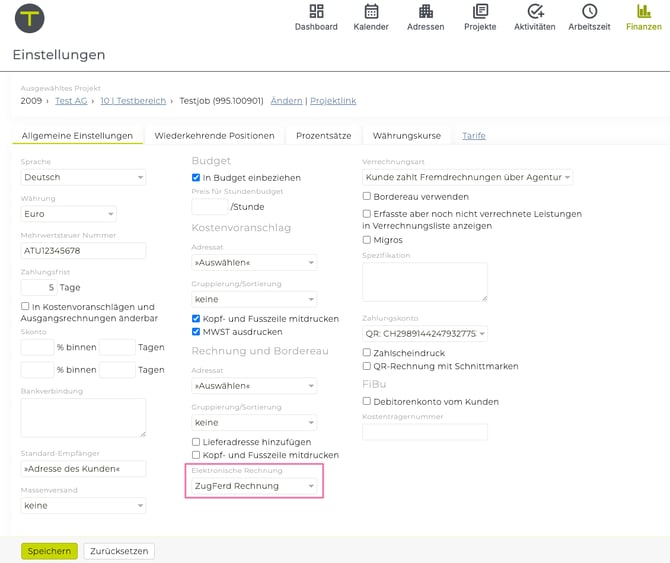Screen dimensions: 670x563
Task: Enable 'Bordereau verwenden' checkbox
Action: coord(367,196)
